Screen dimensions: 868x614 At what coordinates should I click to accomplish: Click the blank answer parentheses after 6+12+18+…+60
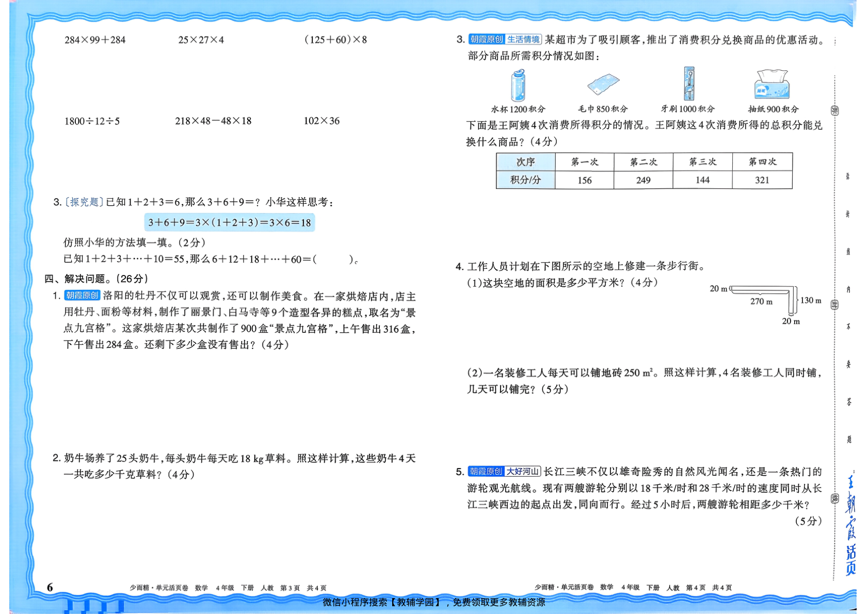(333, 259)
